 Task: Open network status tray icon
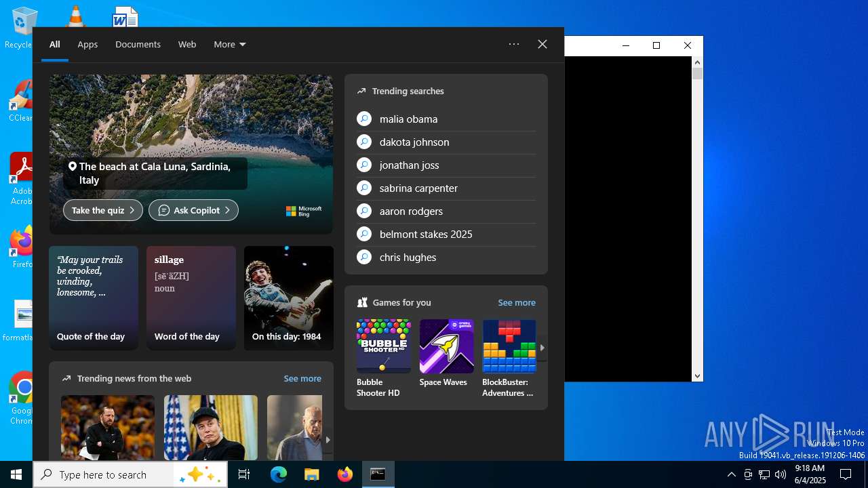click(764, 474)
